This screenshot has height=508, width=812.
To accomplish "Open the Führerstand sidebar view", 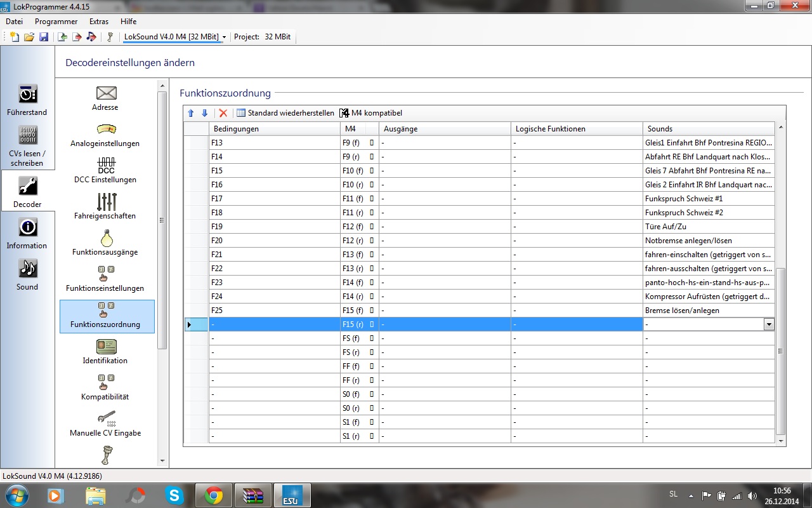I will click(x=27, y=100).
